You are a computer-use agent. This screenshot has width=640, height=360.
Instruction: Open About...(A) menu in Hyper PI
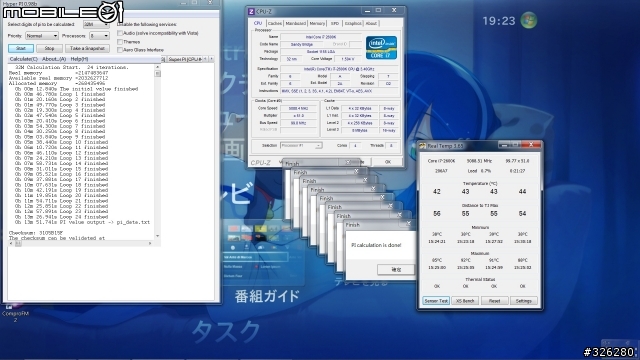54,59
